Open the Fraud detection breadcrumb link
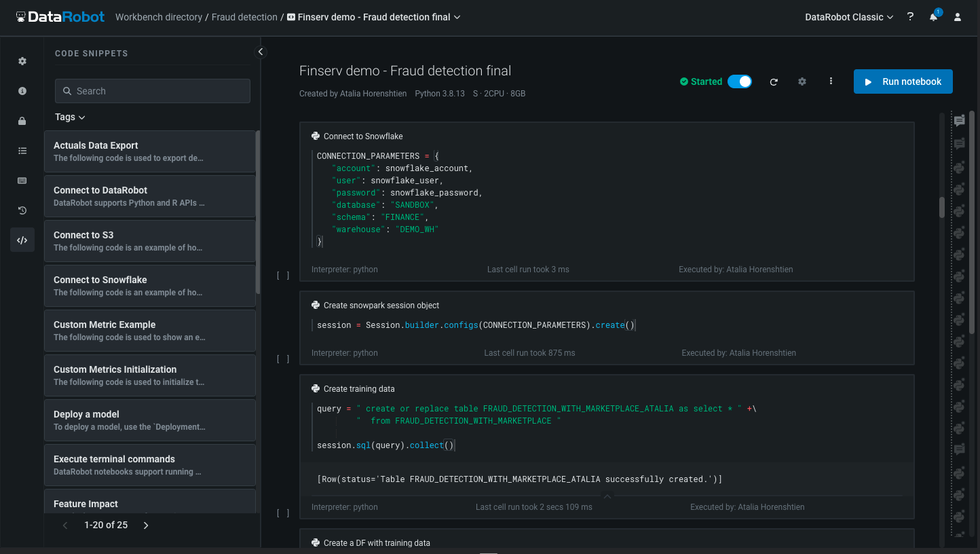Image resolution: width=980 pixels, height=554 pixels. point(244,17)
